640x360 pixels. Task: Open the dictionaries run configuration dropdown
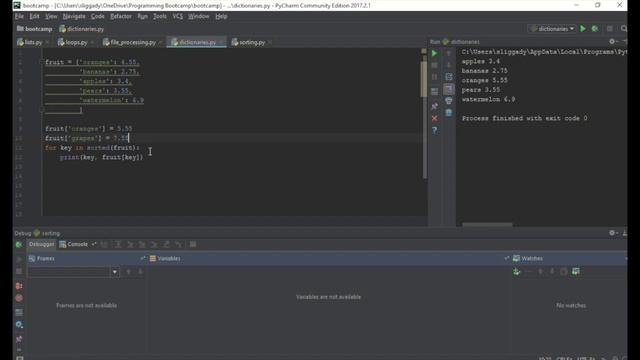552,29
